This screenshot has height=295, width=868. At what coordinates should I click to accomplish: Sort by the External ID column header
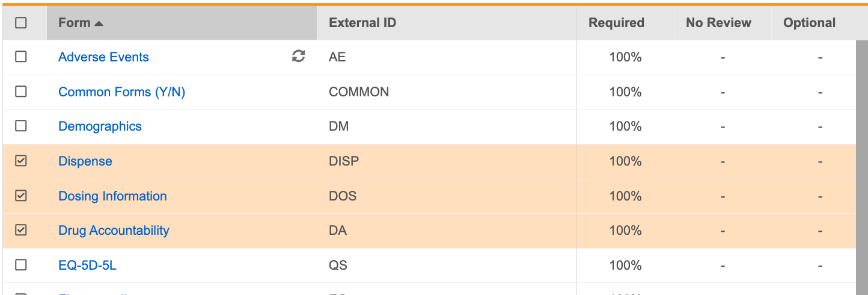(x=362, y=23)
